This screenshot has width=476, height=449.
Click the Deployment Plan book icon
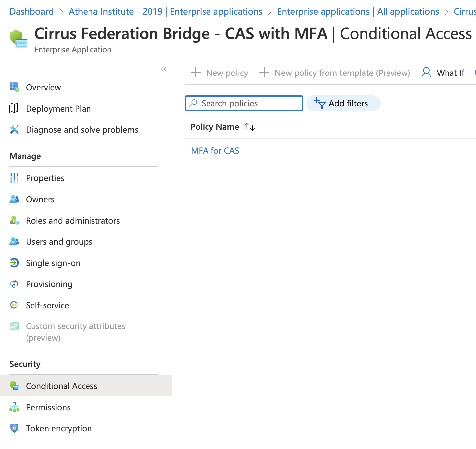click(14, 109)
